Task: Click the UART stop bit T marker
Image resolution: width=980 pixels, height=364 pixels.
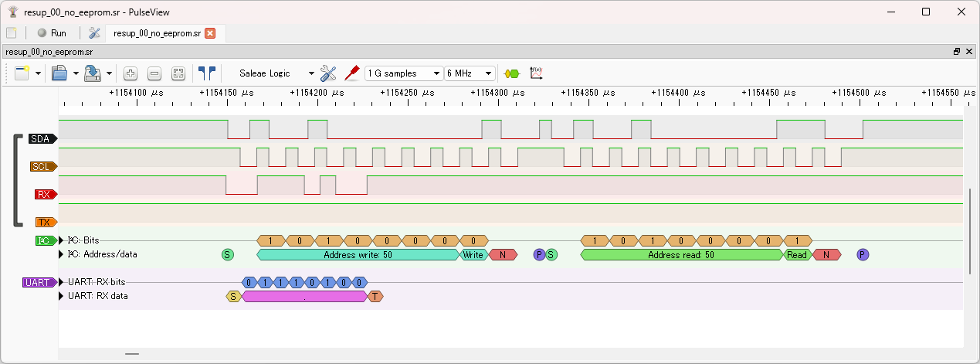Action: (375, 296)
